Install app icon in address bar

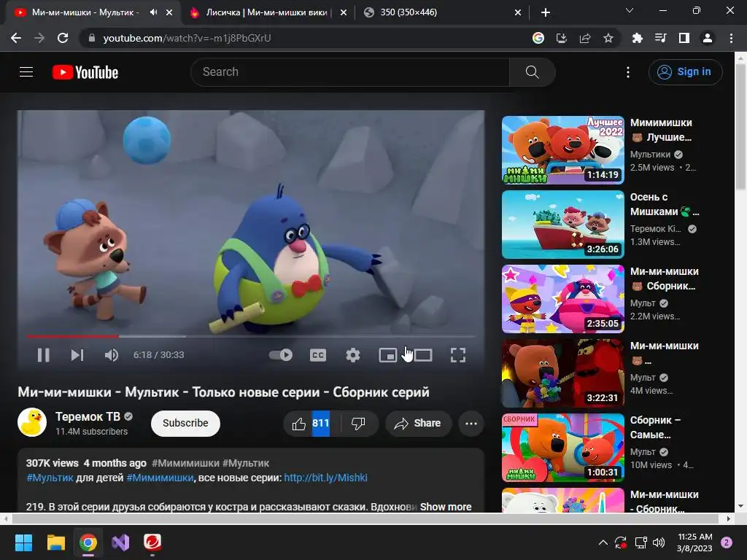tap(561, 38)
